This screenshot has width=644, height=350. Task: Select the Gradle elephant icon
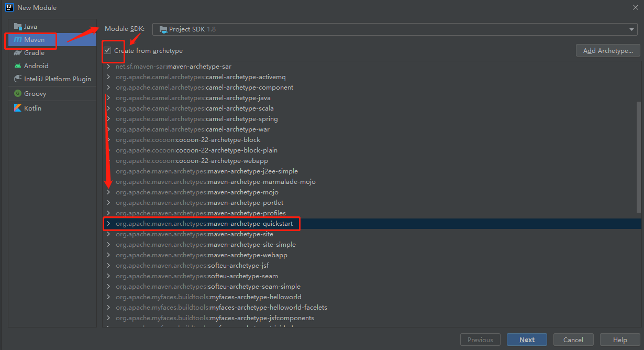[18, 52]
